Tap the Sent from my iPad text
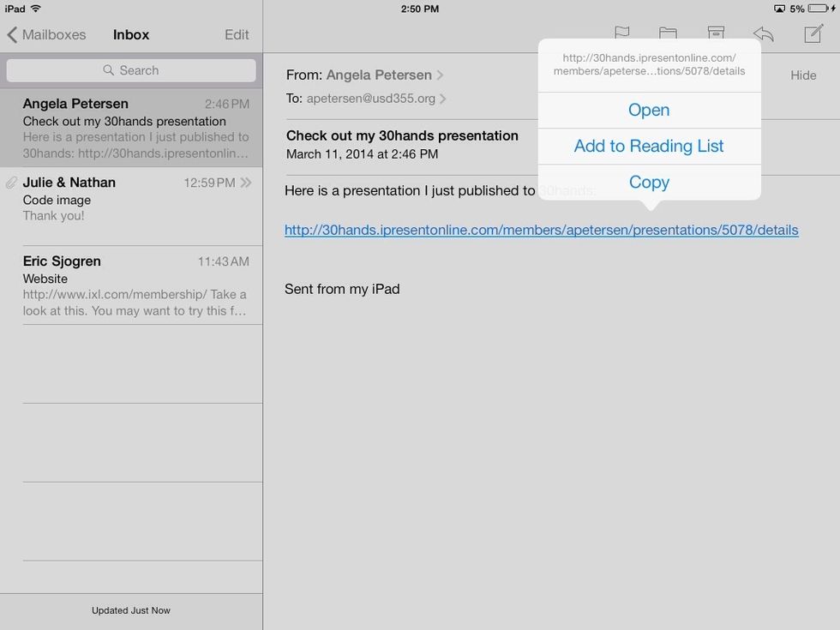 [x=342, y=290]
